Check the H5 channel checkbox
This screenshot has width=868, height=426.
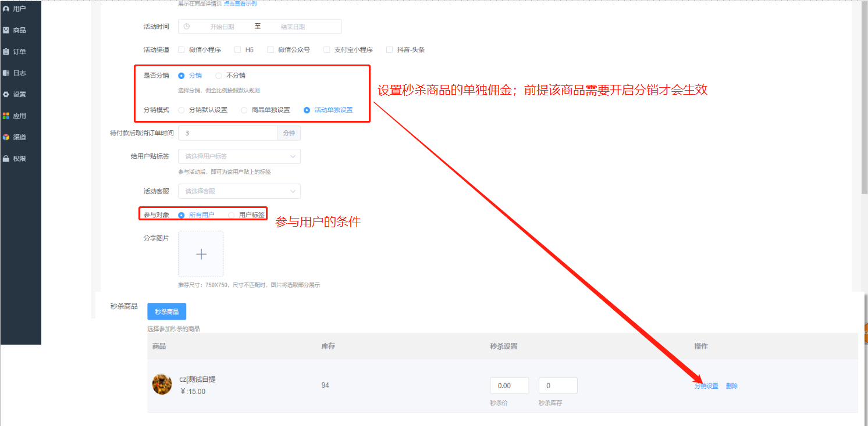(x=237, y=50)
